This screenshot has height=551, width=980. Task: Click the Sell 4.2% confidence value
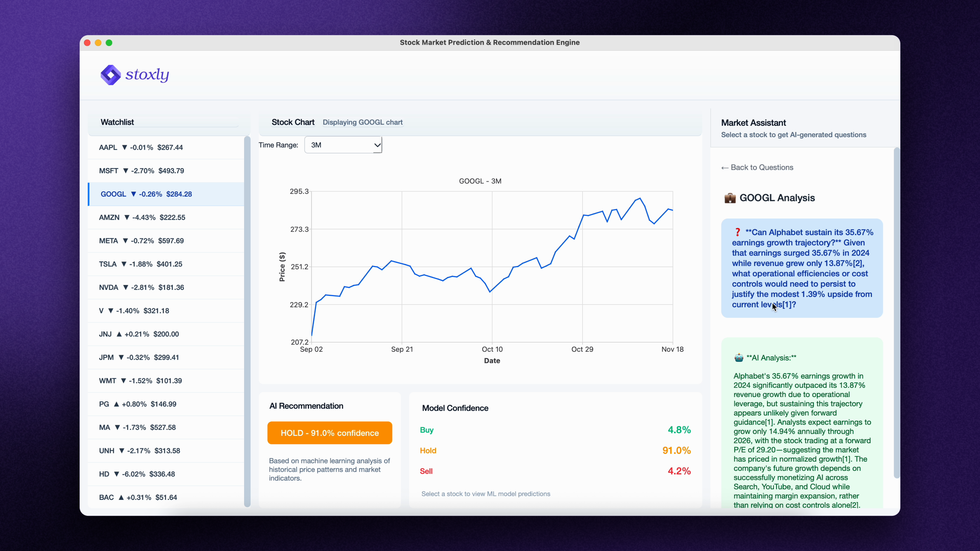679,471
